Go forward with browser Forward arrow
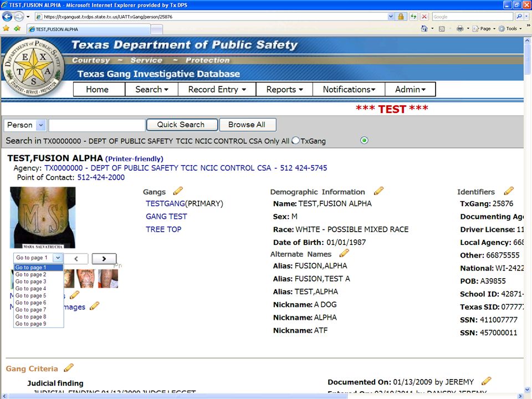The height and width of the screenshot is (399, 532). 19,16
